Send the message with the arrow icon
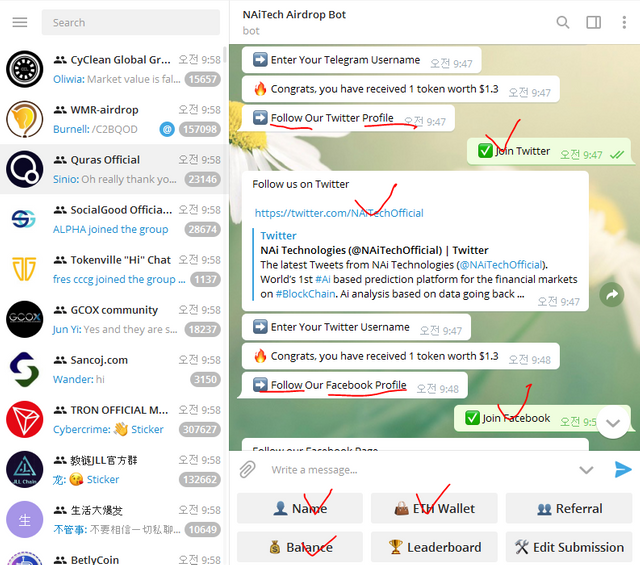640x565 pixels. click(x=623, y=469)
